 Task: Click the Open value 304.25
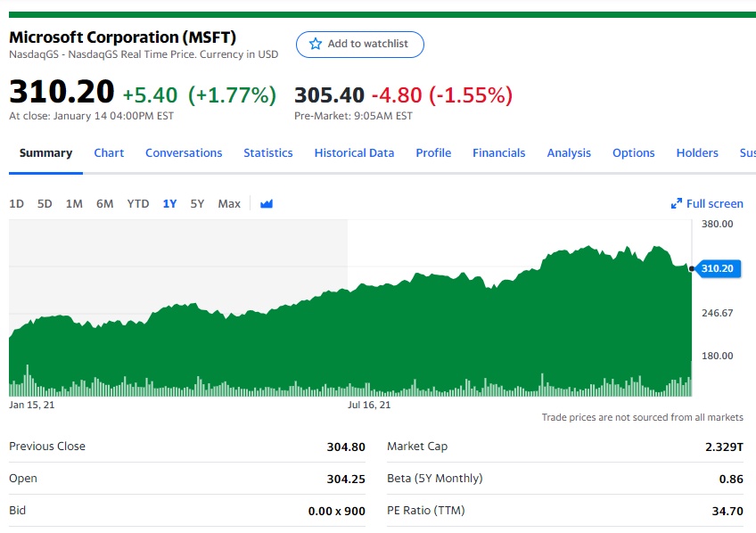click(346, 479)
